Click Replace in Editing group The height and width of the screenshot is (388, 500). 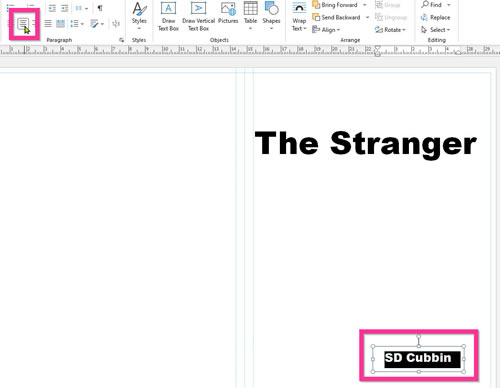tap(435, 17)
